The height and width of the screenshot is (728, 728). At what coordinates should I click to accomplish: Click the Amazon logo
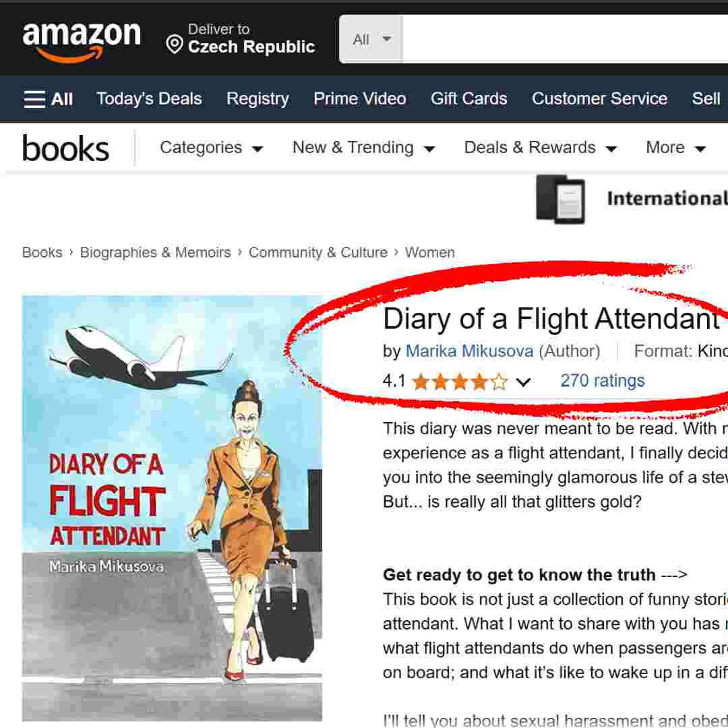(82, 42)
